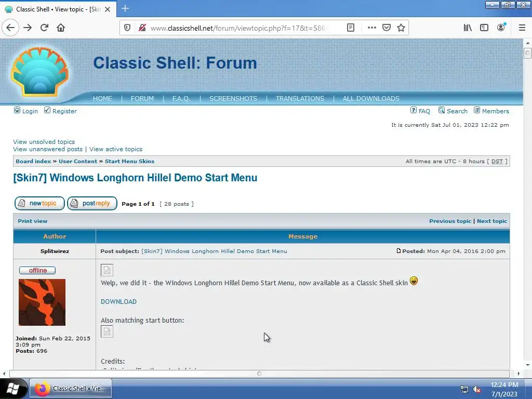Click the DOWNLOAD link in the post
This screenshot has height=399, width=532.
point(118,302)
